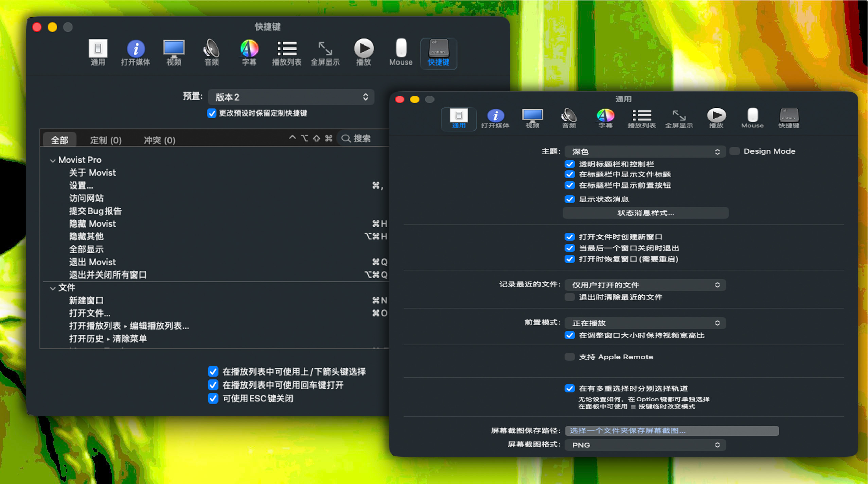Enable the Design Mode checkbox

pyautogui.click(x=735, y=151)
